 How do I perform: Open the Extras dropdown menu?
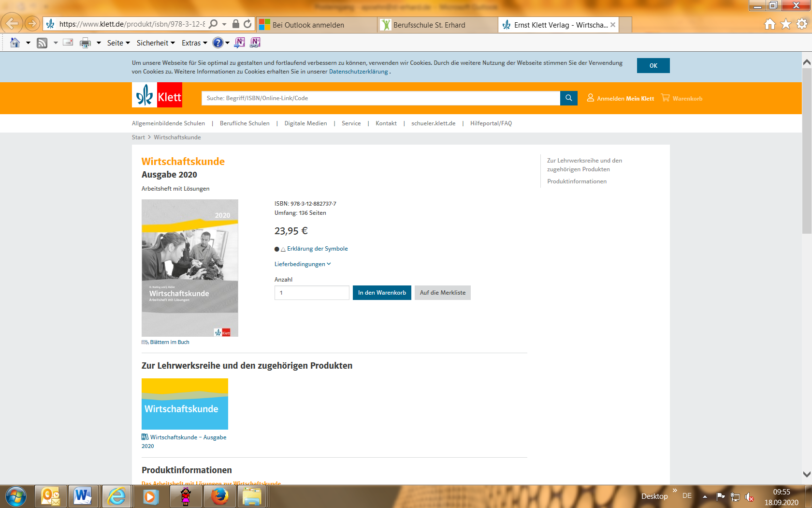(194, 43)
